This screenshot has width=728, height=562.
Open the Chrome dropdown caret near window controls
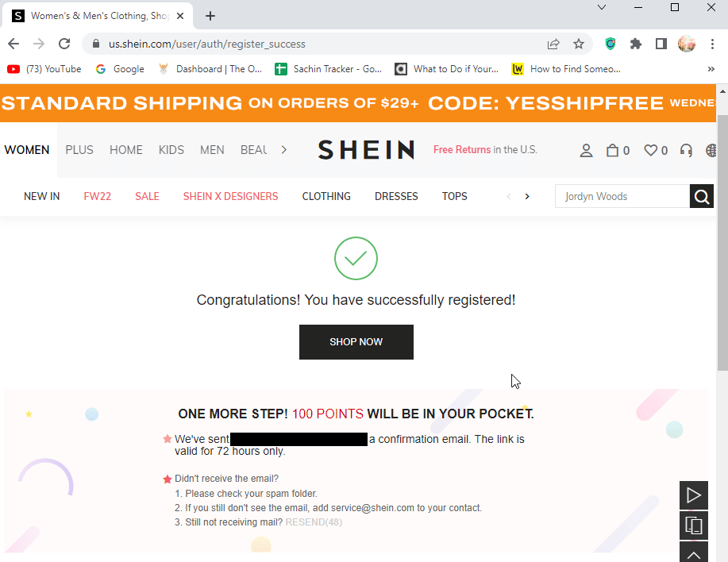pos(602,7)
